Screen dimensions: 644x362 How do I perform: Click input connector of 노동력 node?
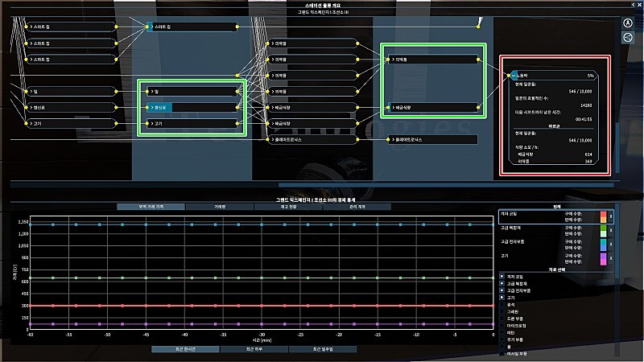point(509,76)
